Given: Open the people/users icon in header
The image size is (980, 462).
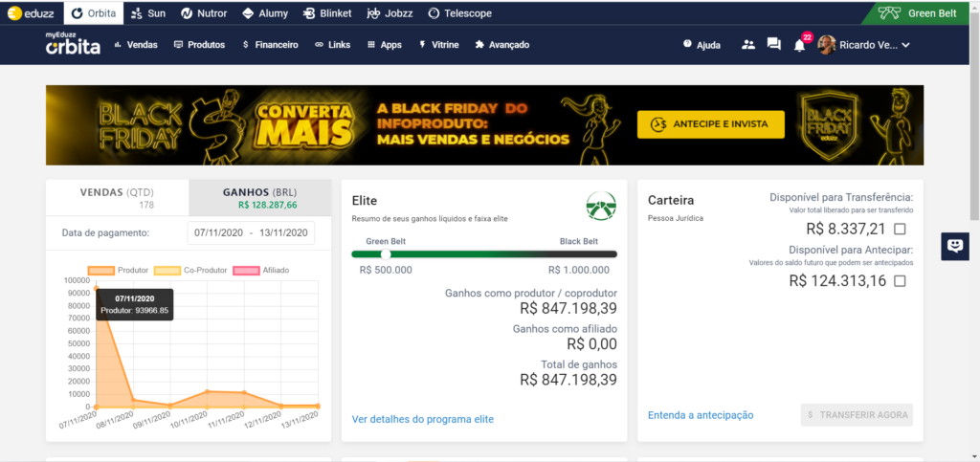Looking at the screenshot, I should pos(748,44).
